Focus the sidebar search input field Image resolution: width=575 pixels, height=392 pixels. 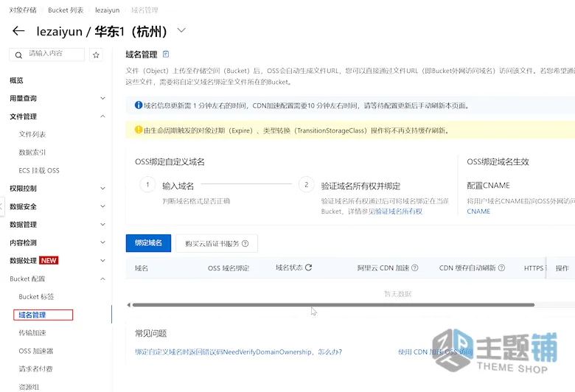click(x=47, y=55)
